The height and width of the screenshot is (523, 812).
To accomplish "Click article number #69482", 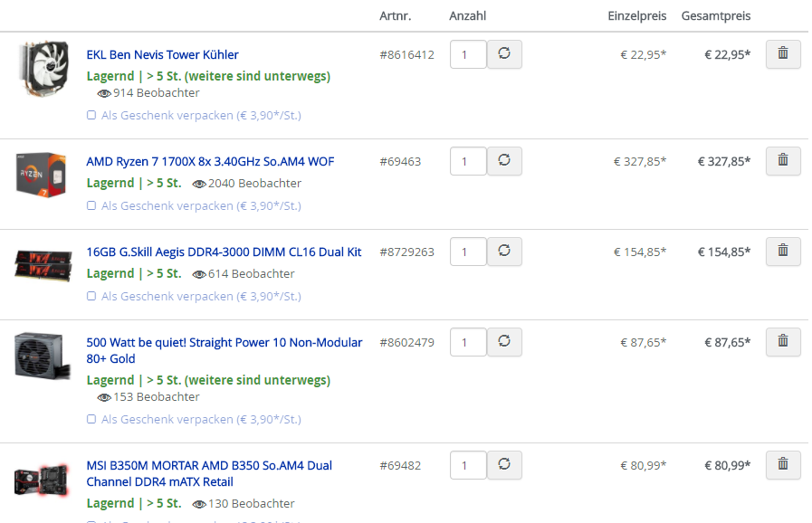I will pos(400,465).
